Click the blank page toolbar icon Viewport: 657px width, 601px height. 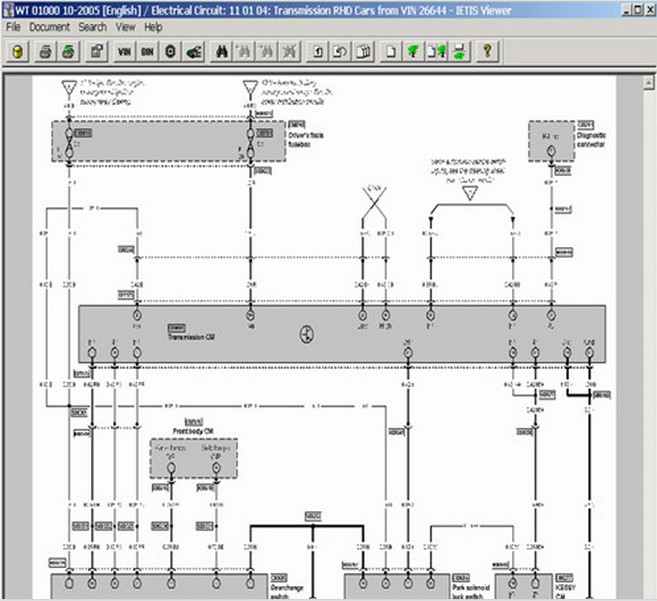391,52
